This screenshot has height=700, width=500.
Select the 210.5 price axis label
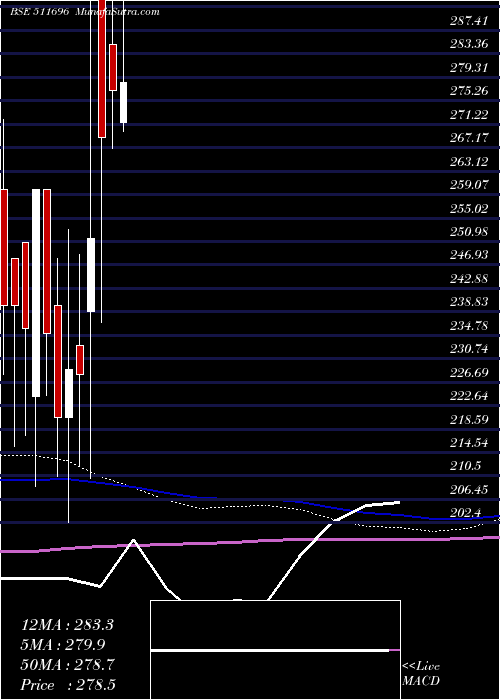(x=466, y=466)
